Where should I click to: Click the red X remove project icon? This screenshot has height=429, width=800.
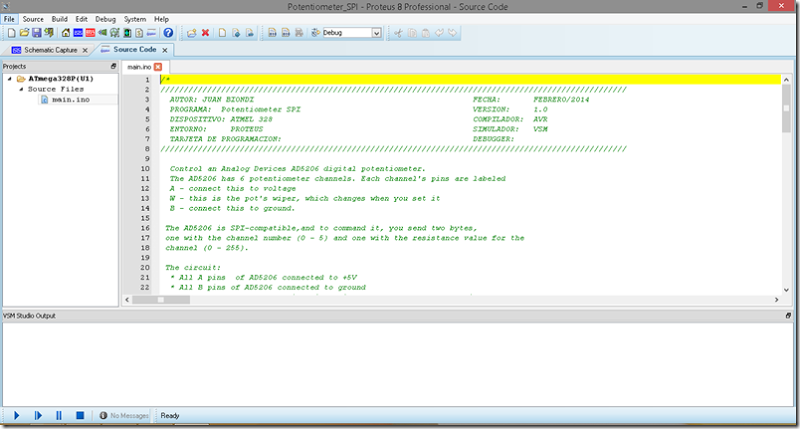pos(205,33)
